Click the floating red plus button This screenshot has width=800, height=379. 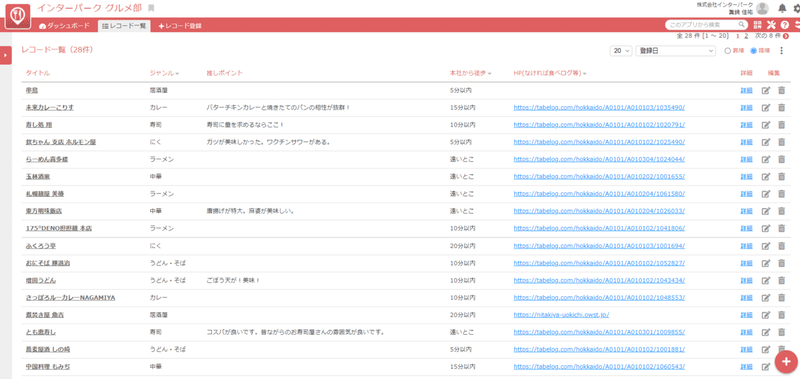coord(786,362)
